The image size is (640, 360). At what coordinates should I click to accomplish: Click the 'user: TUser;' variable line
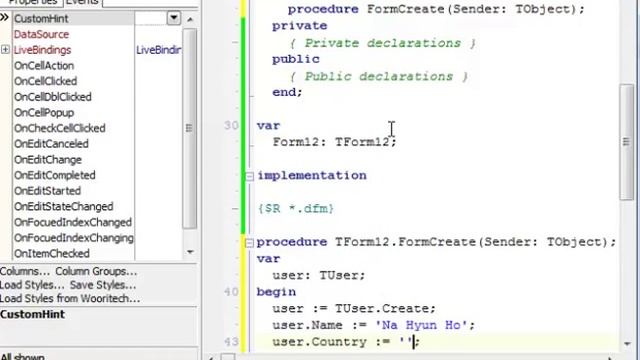(x=318, y=276)
